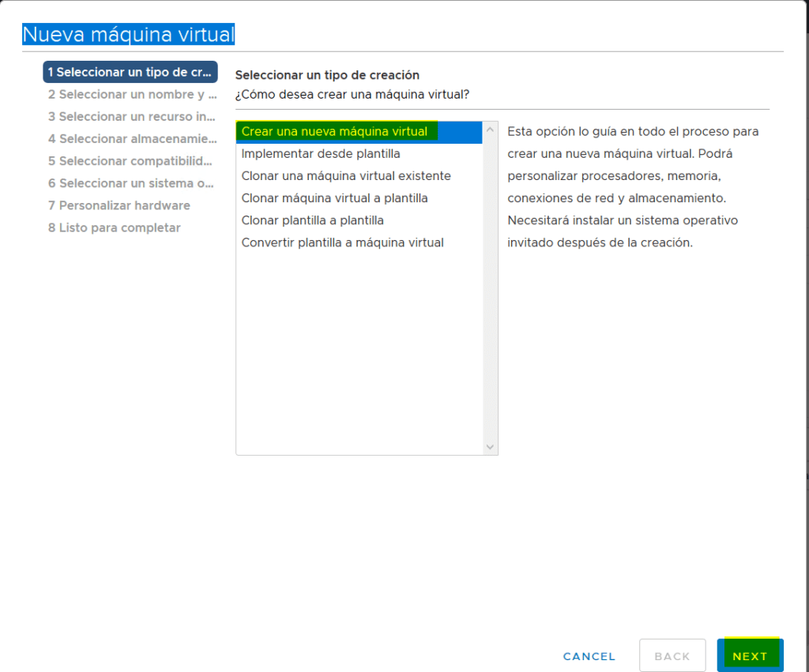
Task: Go to step 2 "Seleccionar un nombre"
Action: pyautogui.click(x=130, y=94)
